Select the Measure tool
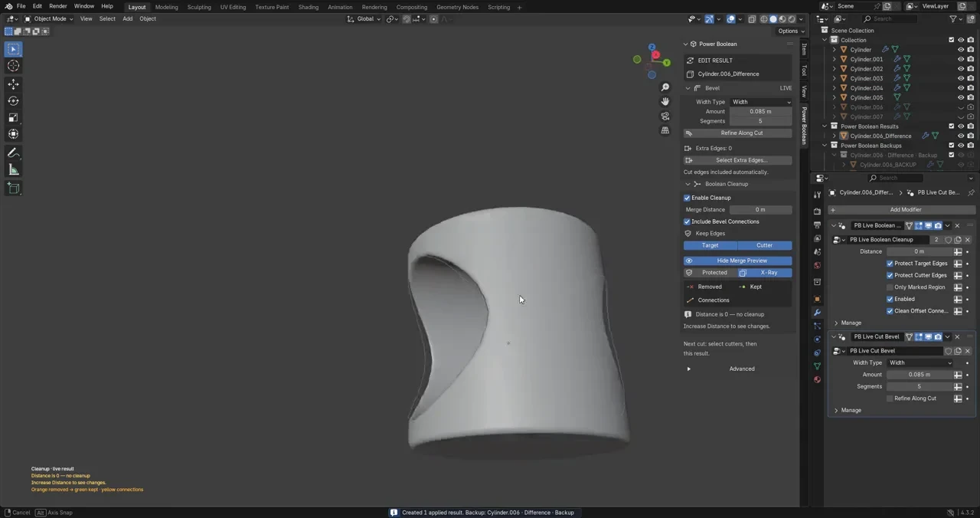 tap(13, 169)
